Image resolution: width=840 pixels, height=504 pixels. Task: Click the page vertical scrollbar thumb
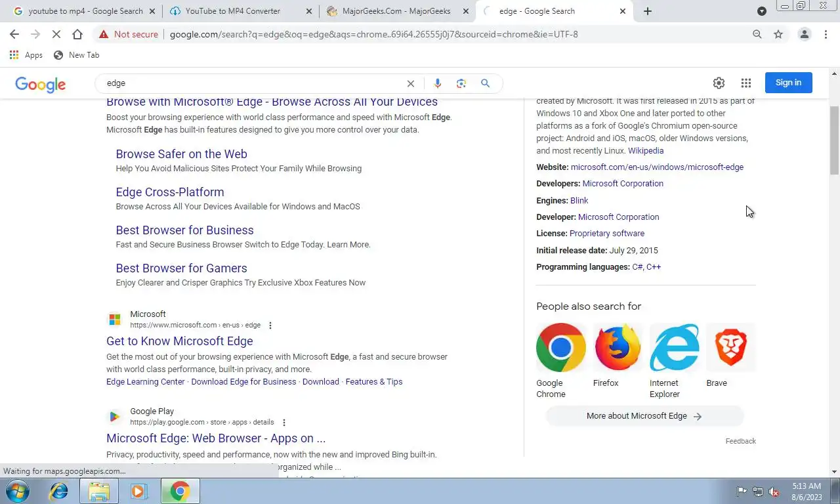pyautogui.click(x=835, y=139)
